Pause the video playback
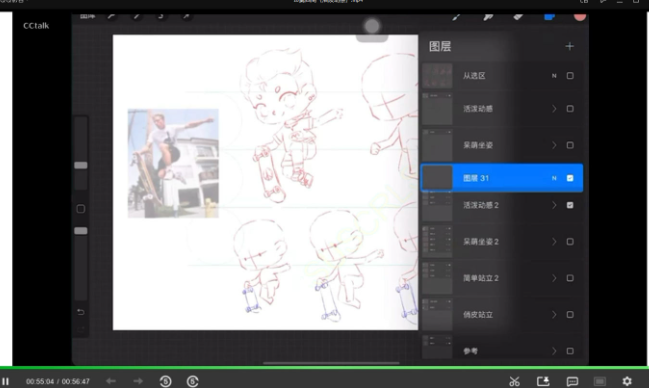649x388 pixels. point(5,381)
